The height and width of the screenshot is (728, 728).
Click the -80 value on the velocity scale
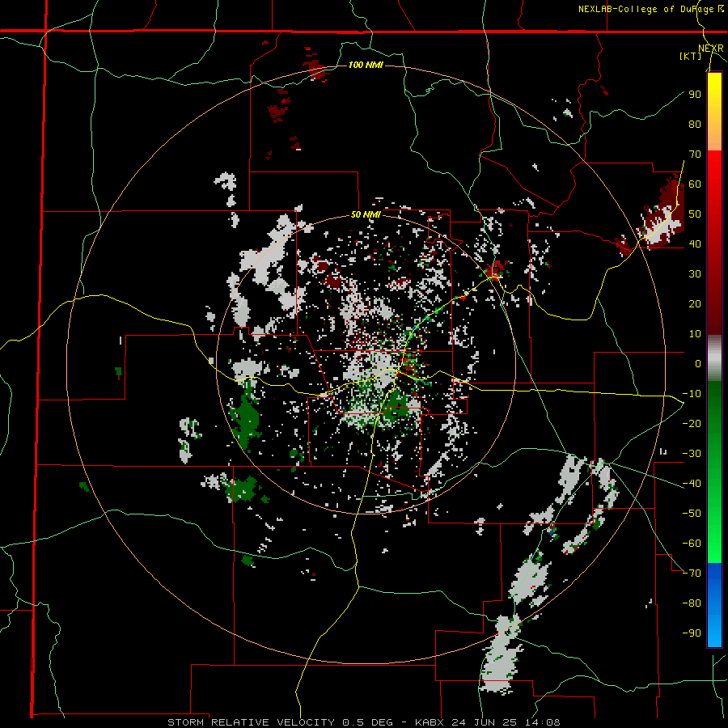pyautogui.click(x=692, y=603)
